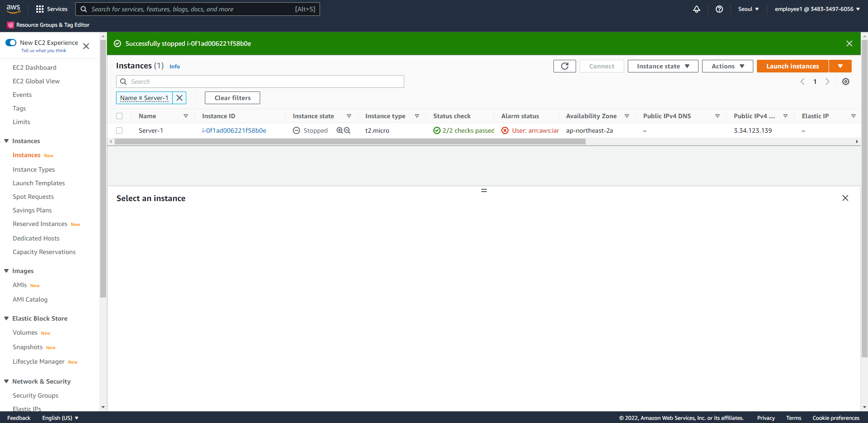The width and height of the screenshot is (868, 423).
Task: Open table preferences gear icon
Action: (846, 82)
